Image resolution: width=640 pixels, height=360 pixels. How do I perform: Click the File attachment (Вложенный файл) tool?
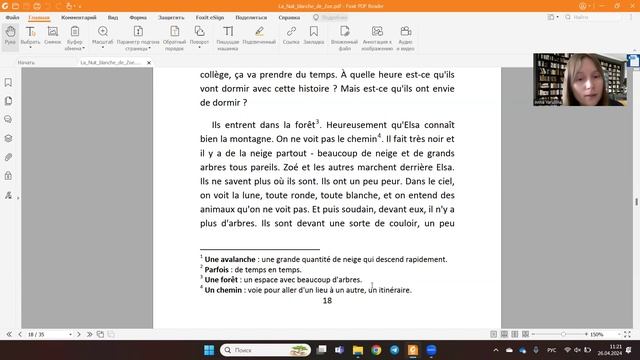click(x=344, y=37)
